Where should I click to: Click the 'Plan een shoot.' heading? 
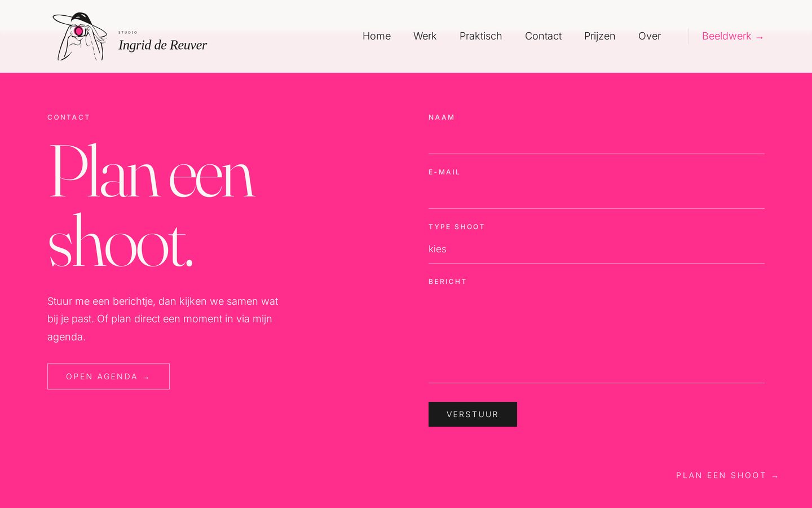(x=152, y=205)
